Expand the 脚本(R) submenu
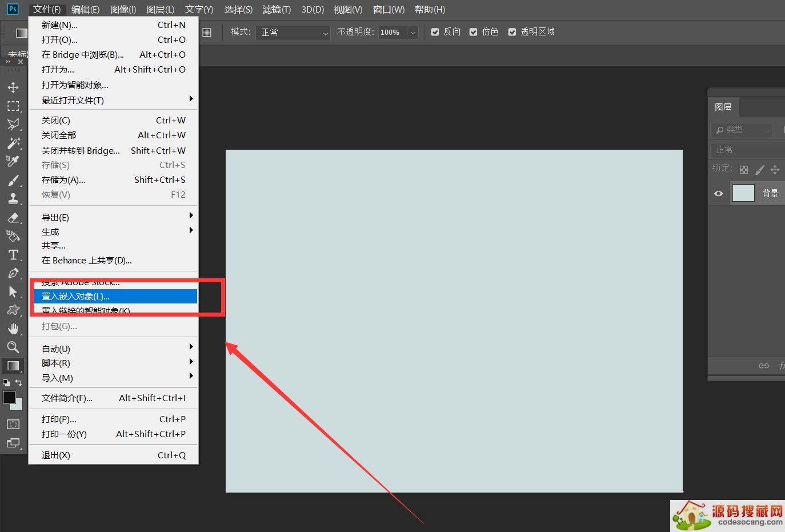 pyautogui.click(x=113, y=363)
